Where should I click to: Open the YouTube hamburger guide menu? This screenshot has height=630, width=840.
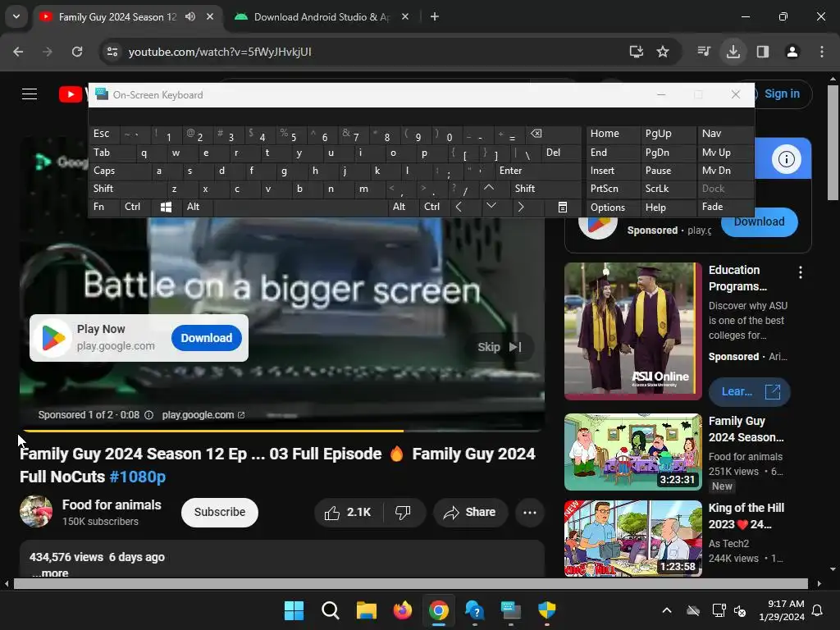(30, 94)
